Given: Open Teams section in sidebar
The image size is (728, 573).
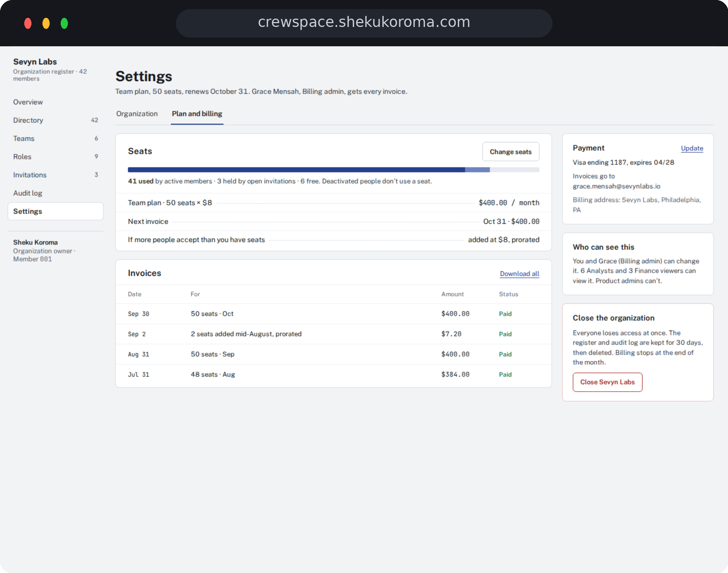Looking at the screenshot, I should [x=55, y=139].
